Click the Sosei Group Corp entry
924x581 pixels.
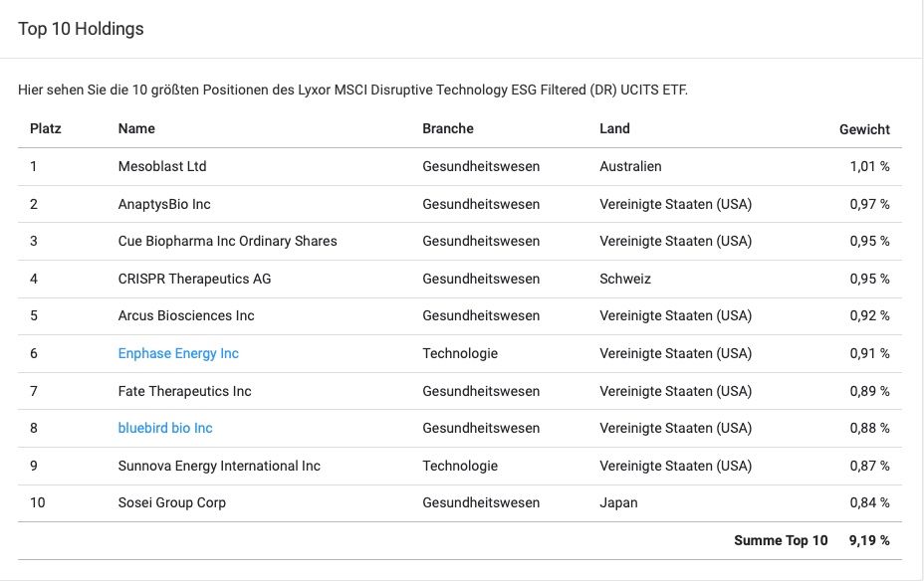[171, 502]
